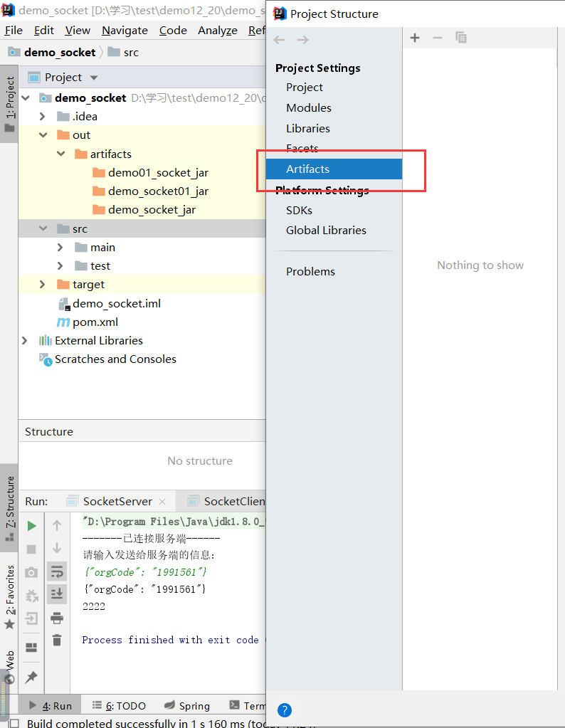Open the Project view dropdown
Screen dimensions: 565x728
coord(94,78)
